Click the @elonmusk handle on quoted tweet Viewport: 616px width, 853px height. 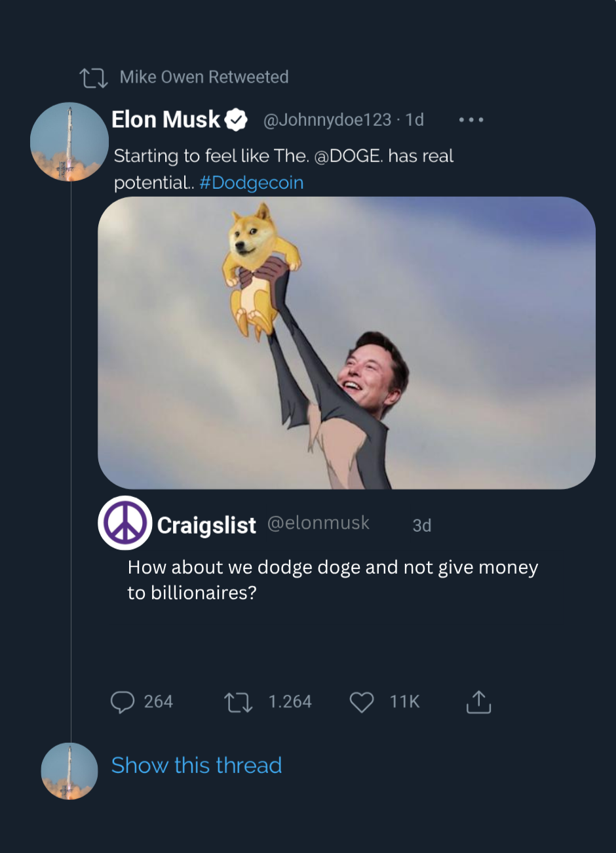(318, 523)
